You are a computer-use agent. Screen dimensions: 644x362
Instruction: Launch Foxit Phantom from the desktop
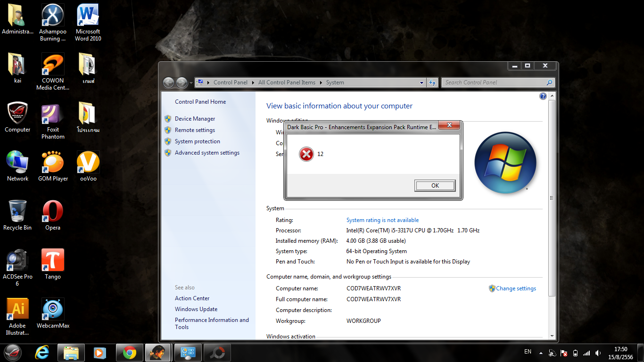[x=53, y=121]
